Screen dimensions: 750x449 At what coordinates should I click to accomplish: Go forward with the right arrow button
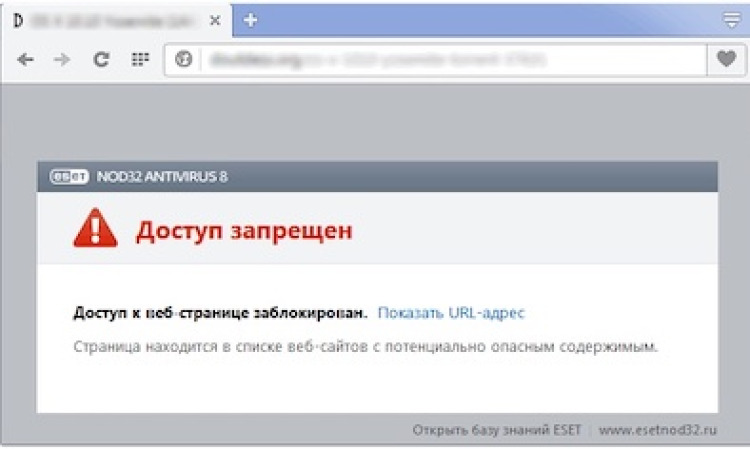62,60
